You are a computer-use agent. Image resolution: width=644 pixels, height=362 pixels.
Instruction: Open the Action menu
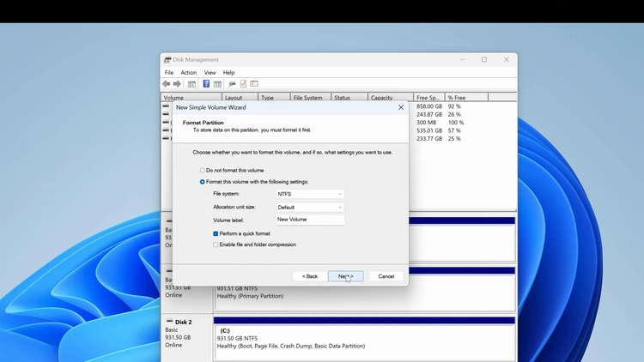pyautogui.click(x=189, y=73)
